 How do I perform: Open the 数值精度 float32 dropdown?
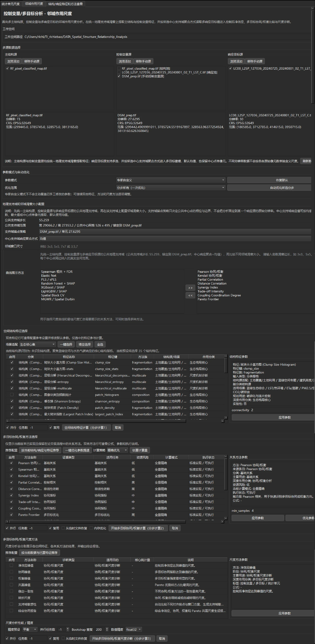click(134, 630)
